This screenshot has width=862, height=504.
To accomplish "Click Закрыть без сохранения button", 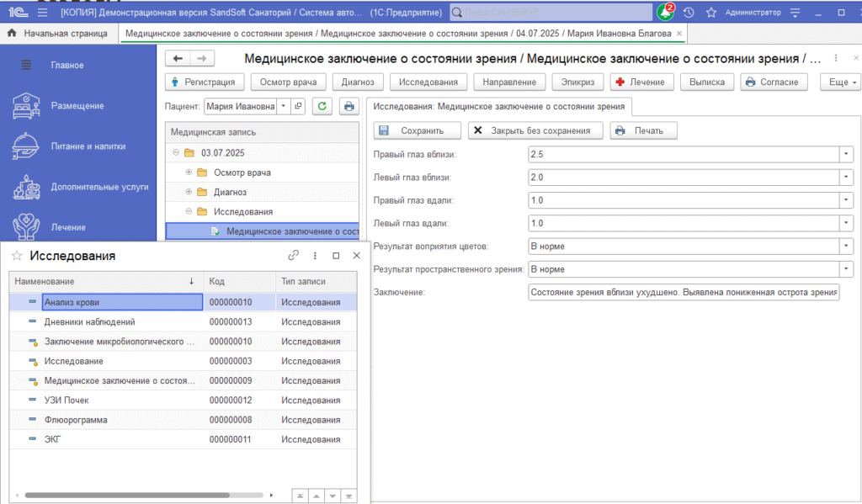I will tap(535, 130).
